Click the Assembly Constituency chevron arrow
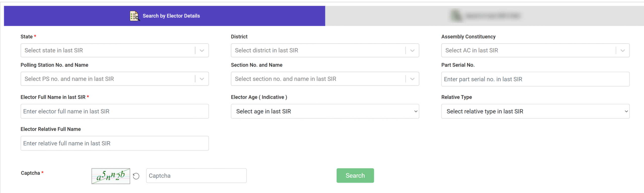This screenshot has height=193, width=644. click(x=623, y=50)
